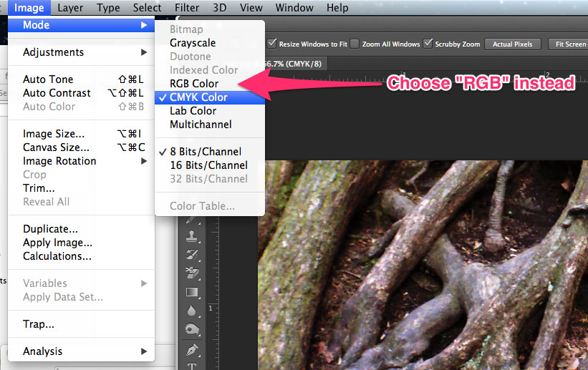
Task: Open the Help menu
Action: pyautogui.click(x=337, y=7)
